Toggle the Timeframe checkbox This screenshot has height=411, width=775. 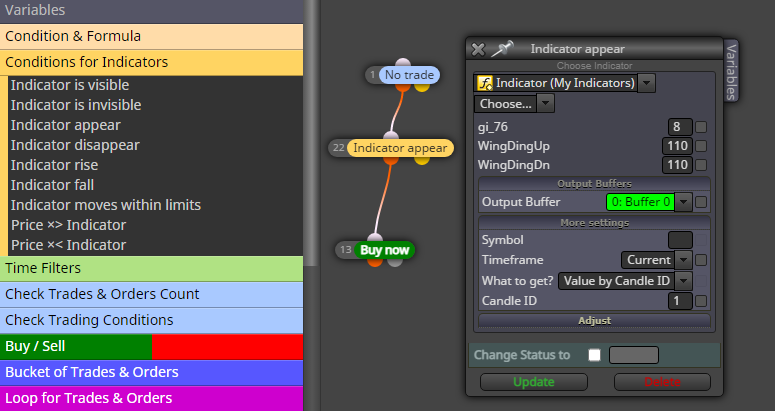(x=701, y=260)
